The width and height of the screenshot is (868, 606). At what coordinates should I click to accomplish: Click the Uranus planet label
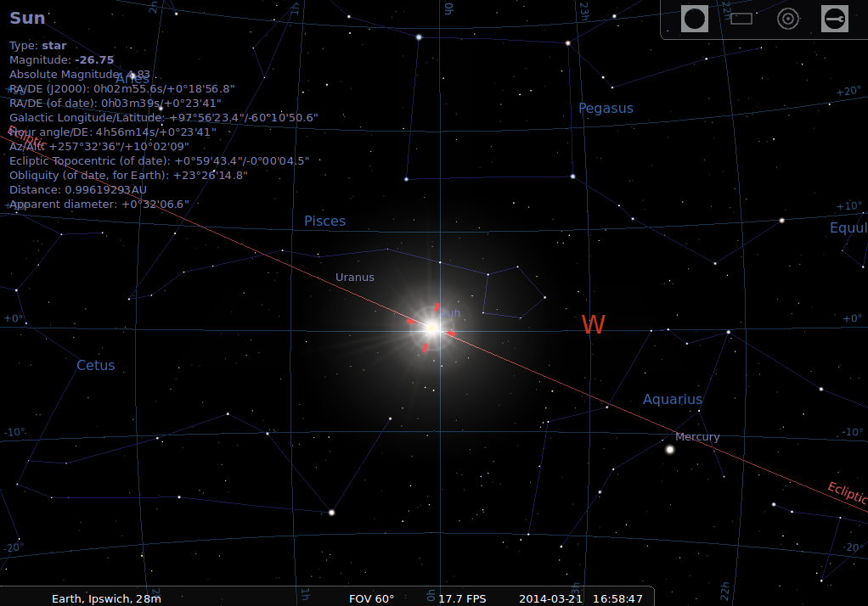[354, 278]
